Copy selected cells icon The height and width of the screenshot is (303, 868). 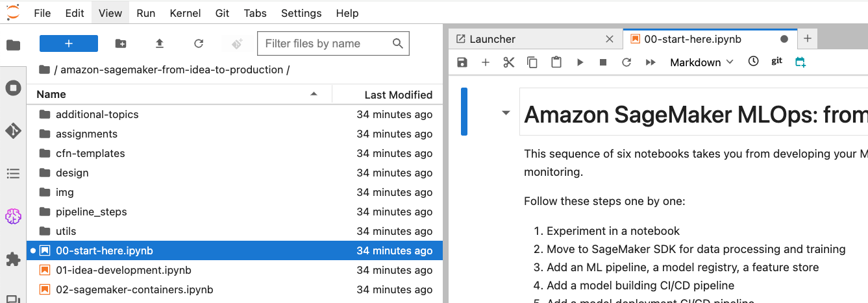click(532, 62)
